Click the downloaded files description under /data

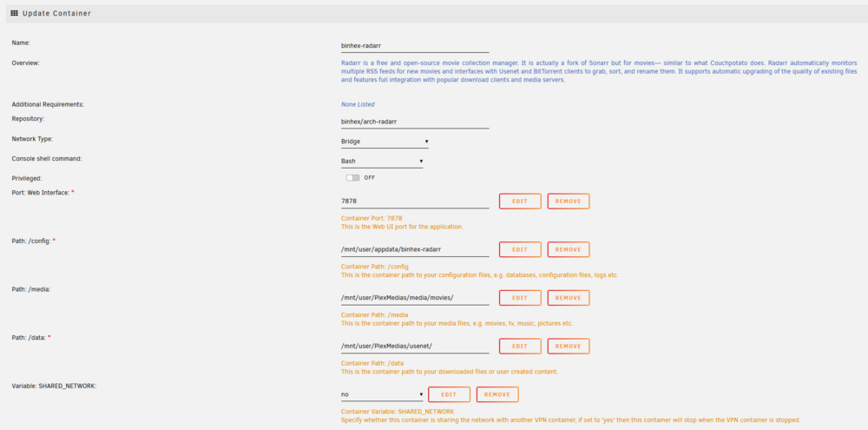(450, 371)
